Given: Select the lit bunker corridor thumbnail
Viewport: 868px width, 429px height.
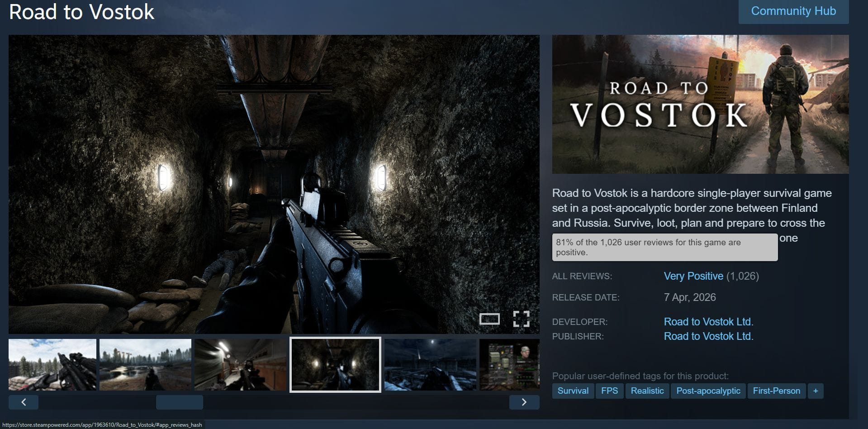Looking at the screenshot, I should (x=240, y=365).
